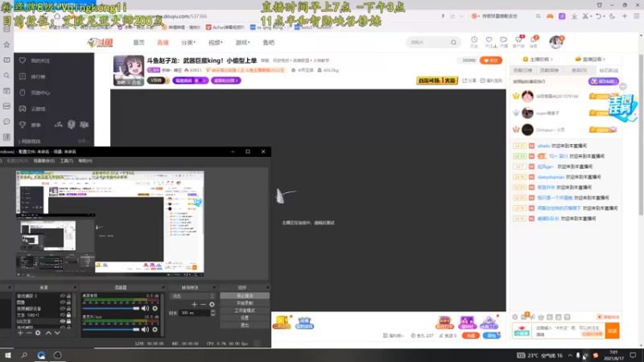Open transition properties gear icon in OBS
This screenshot has width=644, height=362.
[x=212, y=304]
